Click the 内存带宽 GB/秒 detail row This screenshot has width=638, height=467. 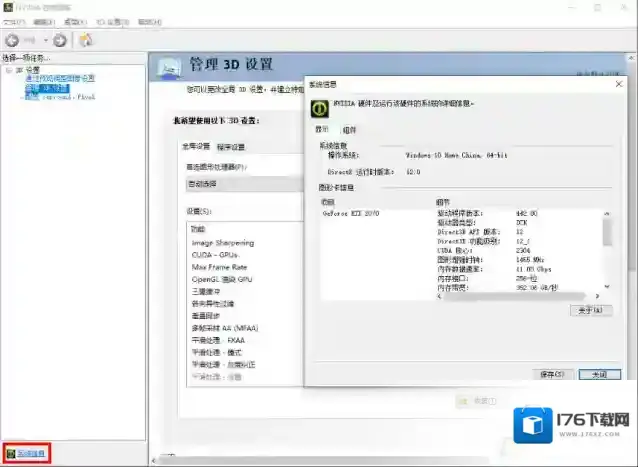(497, 287)
